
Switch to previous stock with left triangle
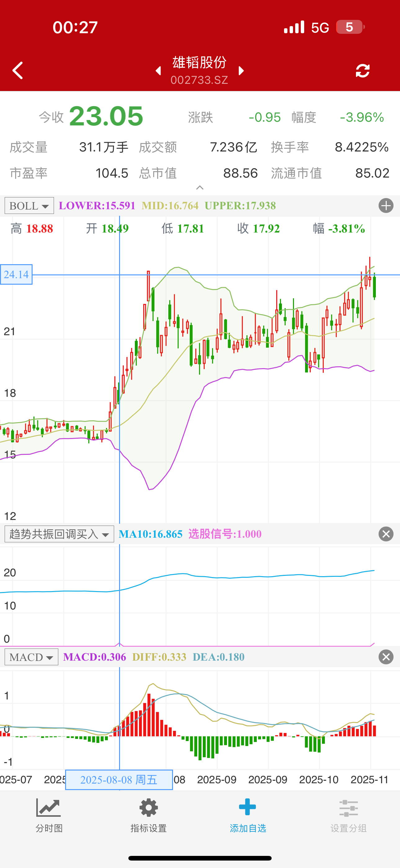(158, 71)
